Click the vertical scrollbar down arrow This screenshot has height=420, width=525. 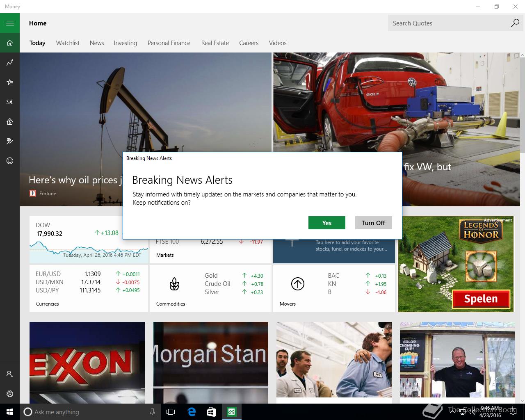point(522,401)
